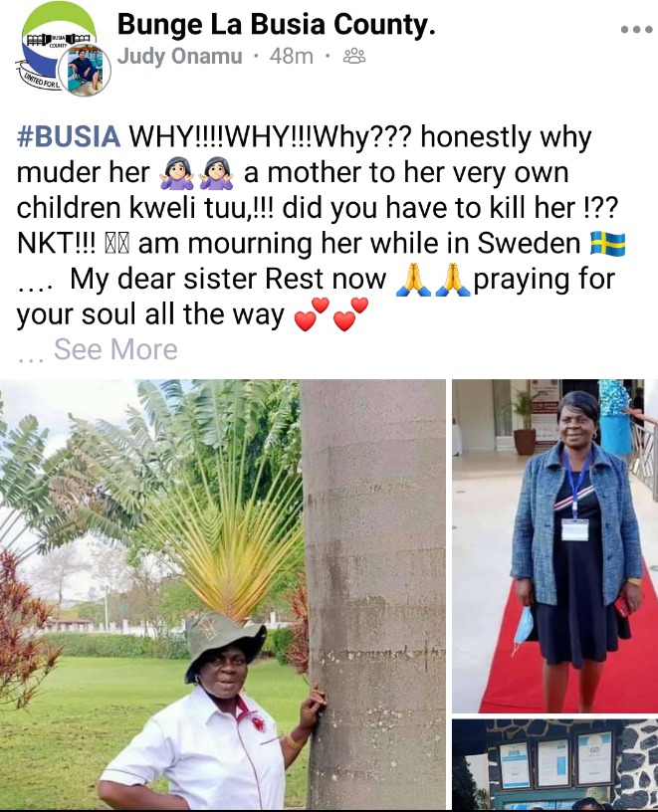
Task: Click the 48m post timestamp
Action: pyautogui.click(x=292, y=56)
